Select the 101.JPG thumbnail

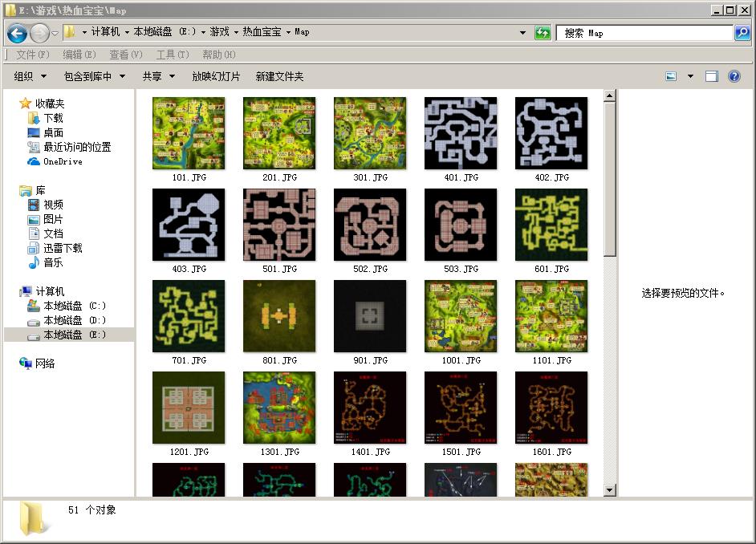(189, 133)
